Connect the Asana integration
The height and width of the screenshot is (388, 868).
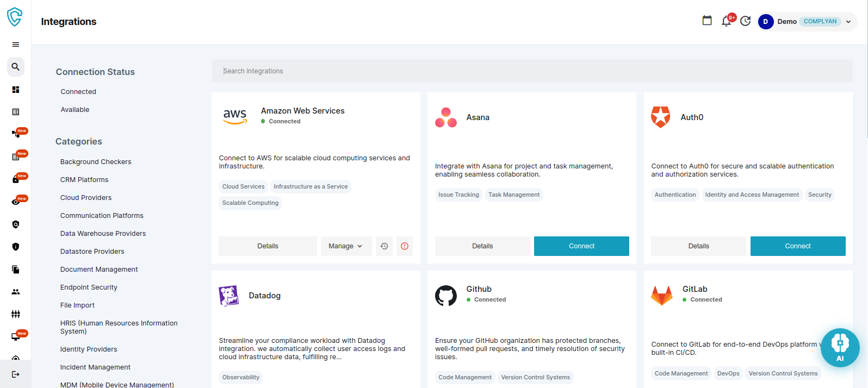click(x=581, y=246)
